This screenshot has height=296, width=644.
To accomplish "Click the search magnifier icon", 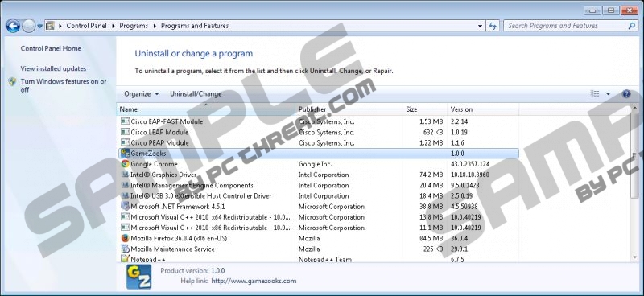I will (632, 26).
